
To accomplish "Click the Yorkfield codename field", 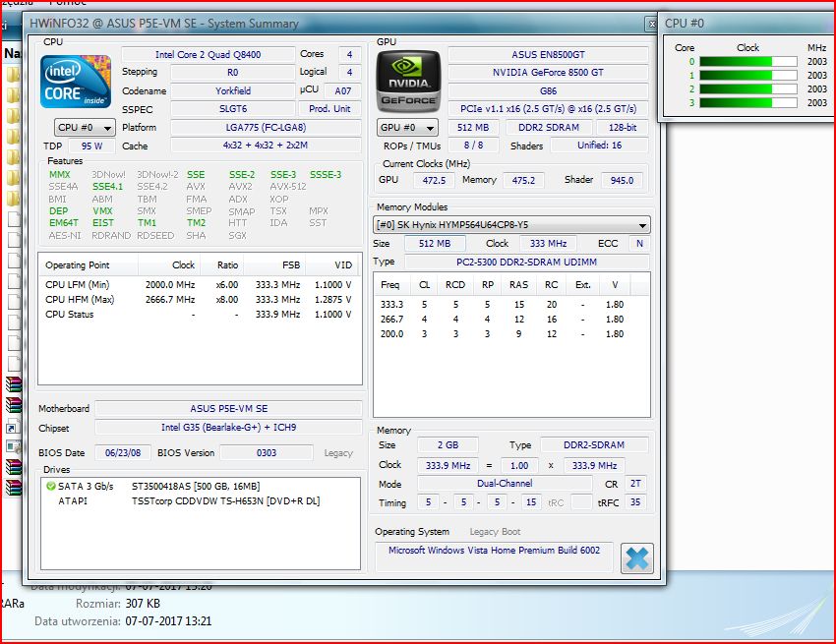I will coord(233,90).
